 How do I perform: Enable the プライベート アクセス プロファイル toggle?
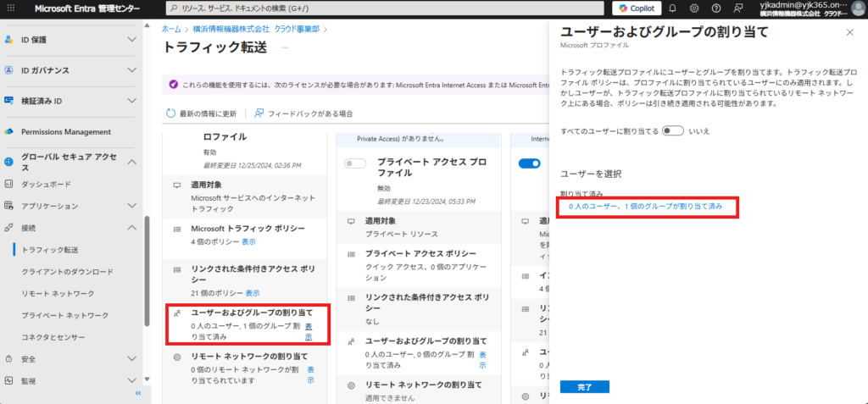pyautogui.click(x=356, y=163)
